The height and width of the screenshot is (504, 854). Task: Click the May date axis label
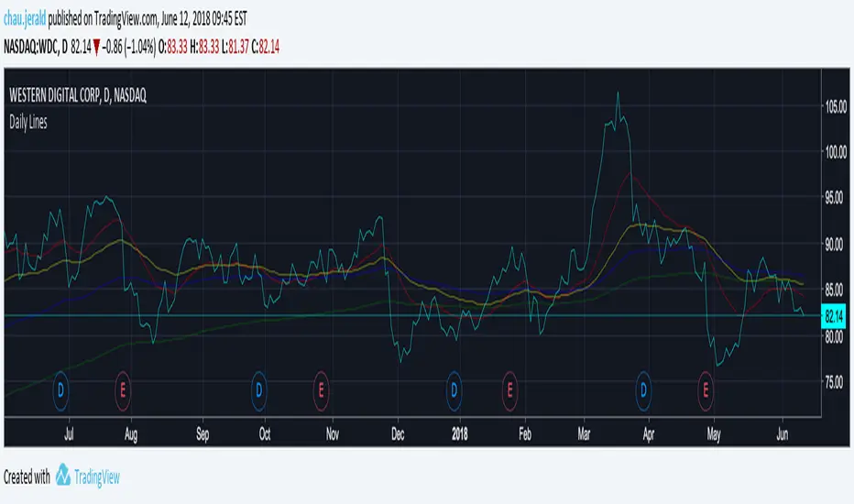click(714, 434)
